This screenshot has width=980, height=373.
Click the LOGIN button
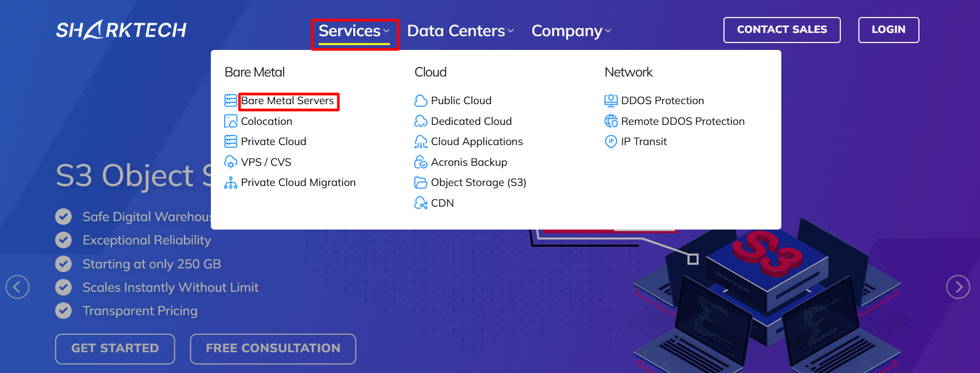pos(889,30)
